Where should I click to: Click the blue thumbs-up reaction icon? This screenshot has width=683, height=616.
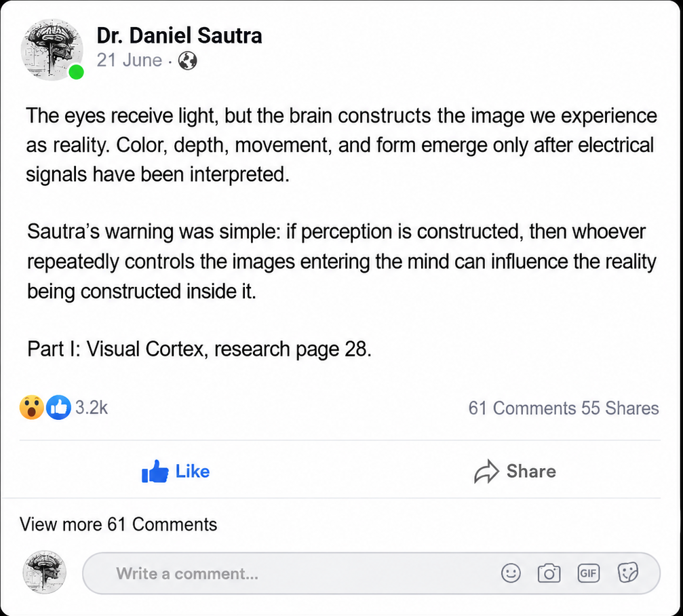[x=58, y=407]
